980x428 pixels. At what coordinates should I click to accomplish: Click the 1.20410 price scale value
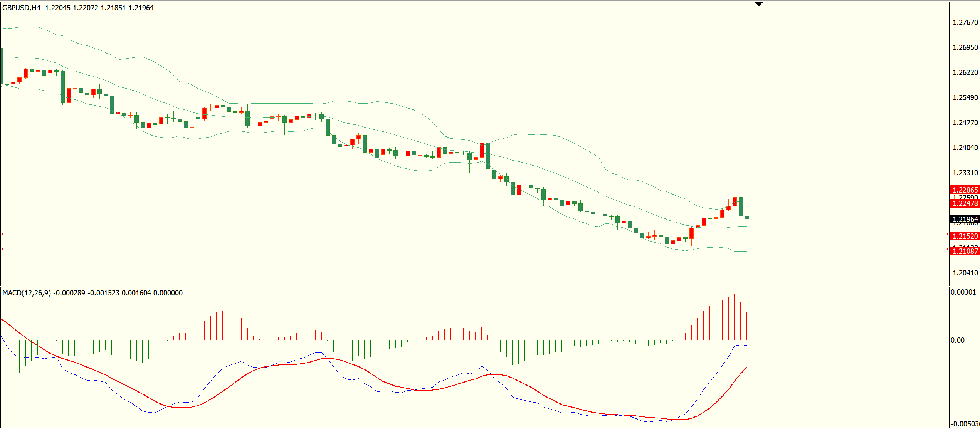pos(965,273)
